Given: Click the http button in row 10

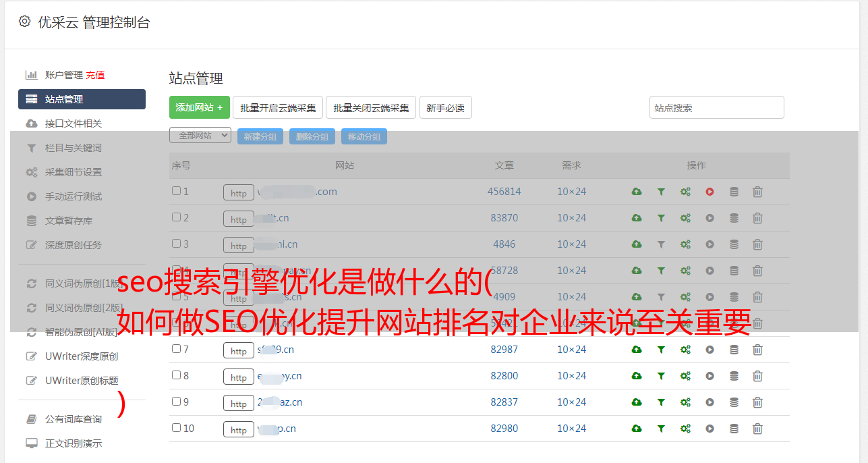Looking at the screenshot, I should [x=239, y=429].
